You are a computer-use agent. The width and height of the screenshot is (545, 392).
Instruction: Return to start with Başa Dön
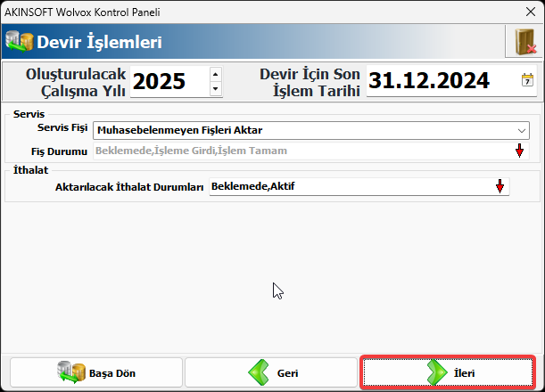point(96,372)
